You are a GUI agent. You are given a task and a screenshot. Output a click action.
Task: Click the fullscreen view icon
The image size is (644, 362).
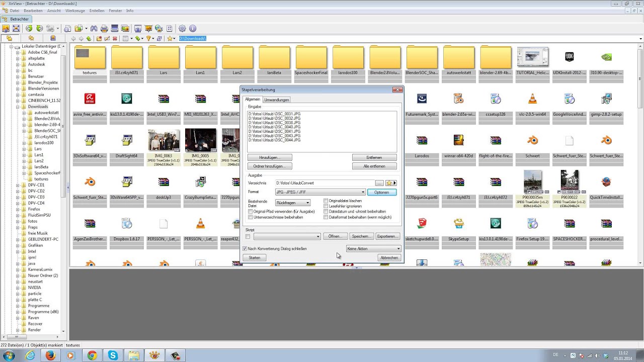click(x=16, y=29)
